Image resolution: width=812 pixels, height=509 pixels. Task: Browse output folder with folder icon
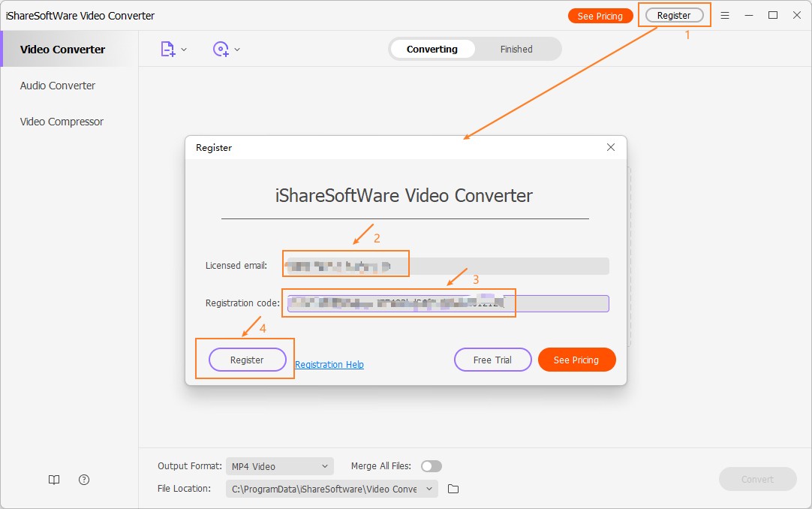point(453,489)
